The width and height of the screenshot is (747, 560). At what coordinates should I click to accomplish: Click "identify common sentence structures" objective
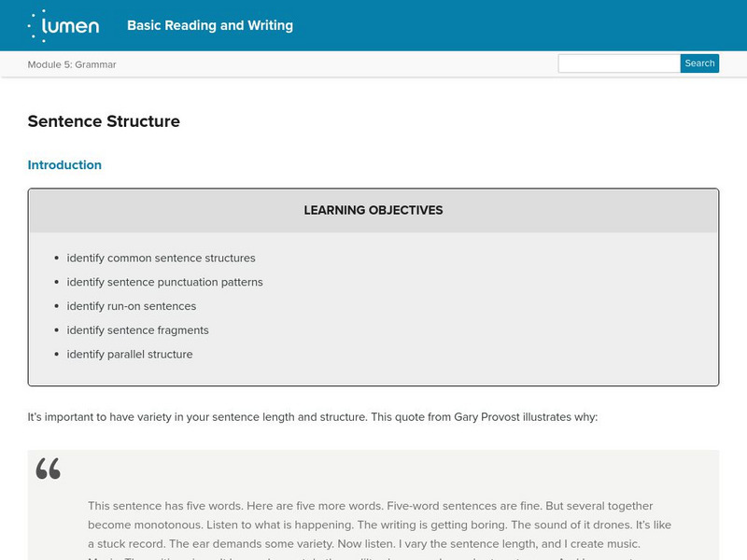(161, 258)
